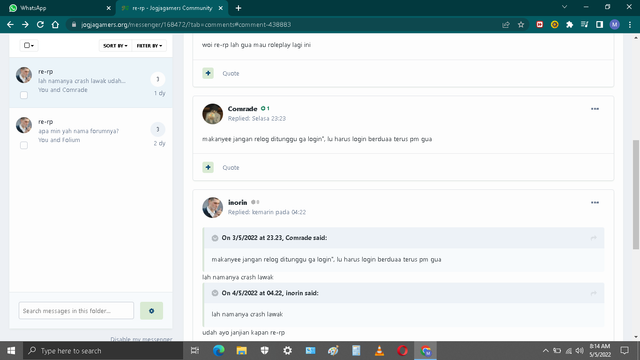Multi-quote the 'woi re-rp lah' message
The image size is (640, 360).
point(208,73)
